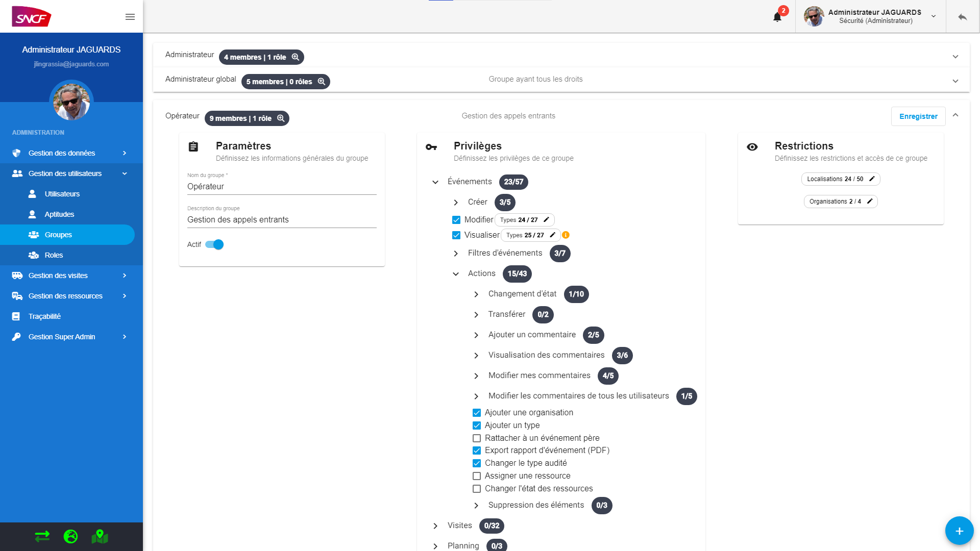Screen dimensions: 980x551
Task: Zoom Opérateur group members badge
Action: 247,118
